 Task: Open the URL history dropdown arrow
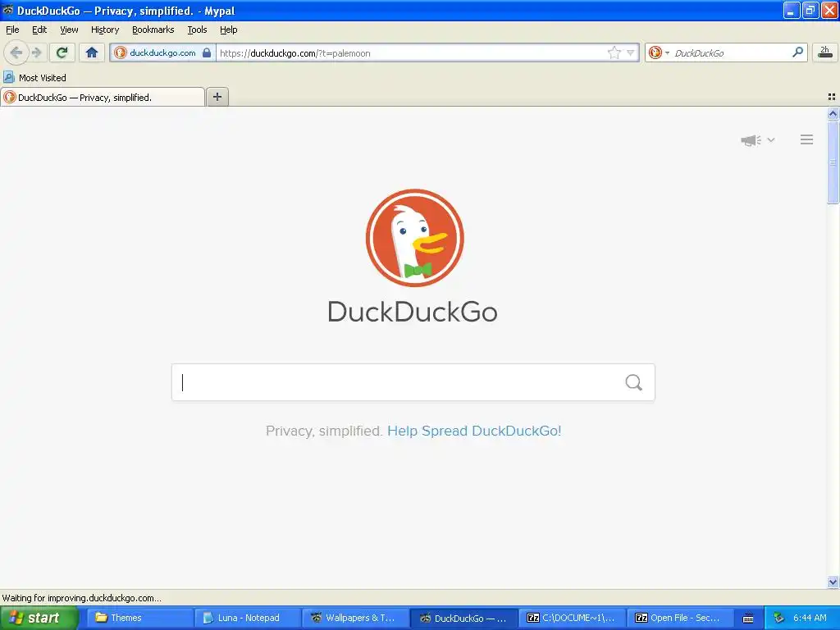tap(631, 52)
